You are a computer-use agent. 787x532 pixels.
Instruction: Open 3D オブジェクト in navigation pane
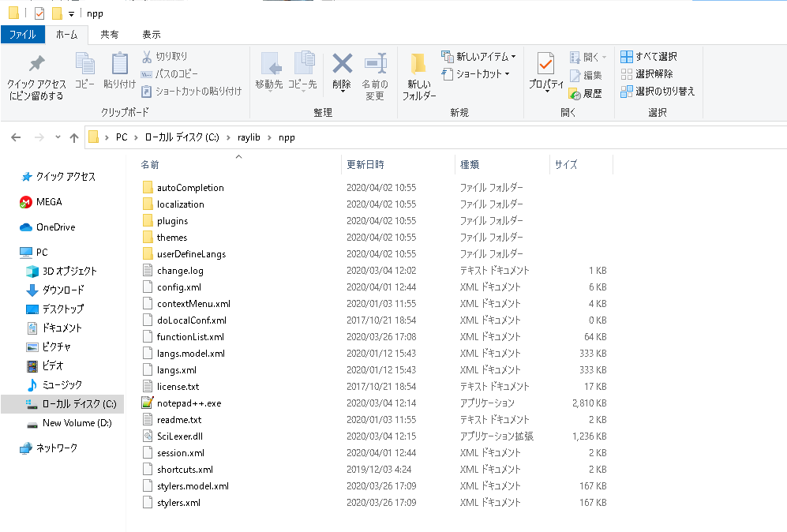tap(62, 272)
